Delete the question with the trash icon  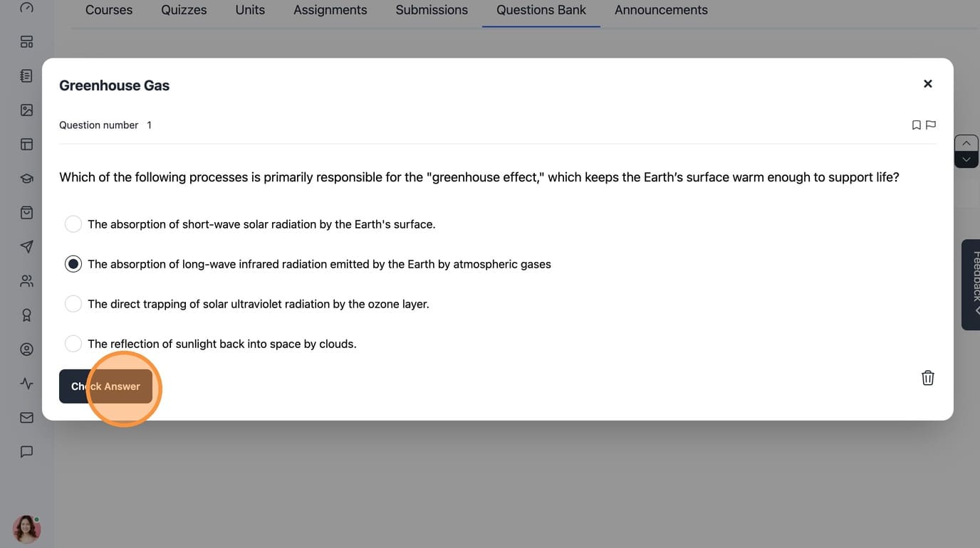tap(928, 378)
